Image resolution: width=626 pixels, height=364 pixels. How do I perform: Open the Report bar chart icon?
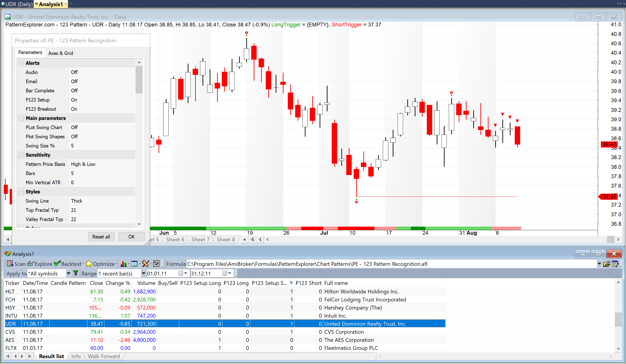pyautogui.click(x=123, y=264)
